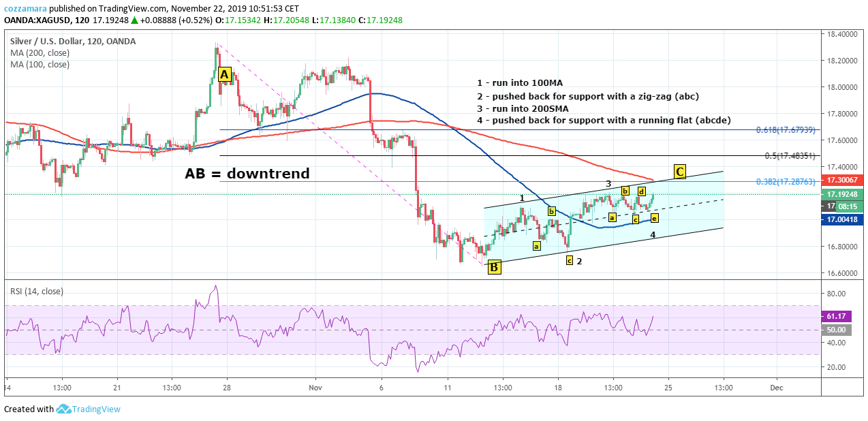Image resolution: width=868 pixels, height=421 pixels.
Task: Click the +0.08888 (+0.52%) change value
Action: coord(176,20)
